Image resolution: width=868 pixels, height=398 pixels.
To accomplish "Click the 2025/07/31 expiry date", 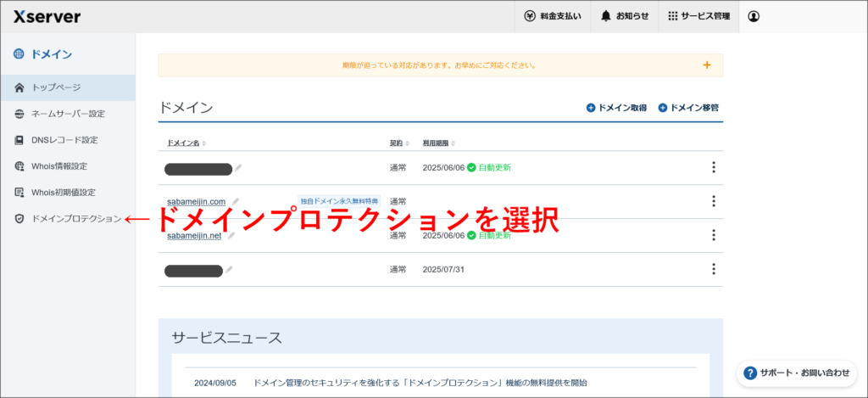I will 443,269.
